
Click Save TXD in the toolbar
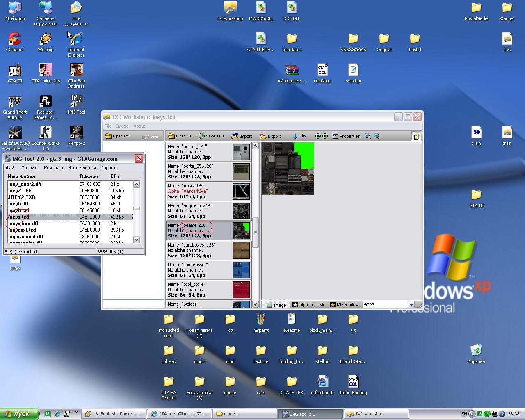pyautogui.click(x=211, y=136)
